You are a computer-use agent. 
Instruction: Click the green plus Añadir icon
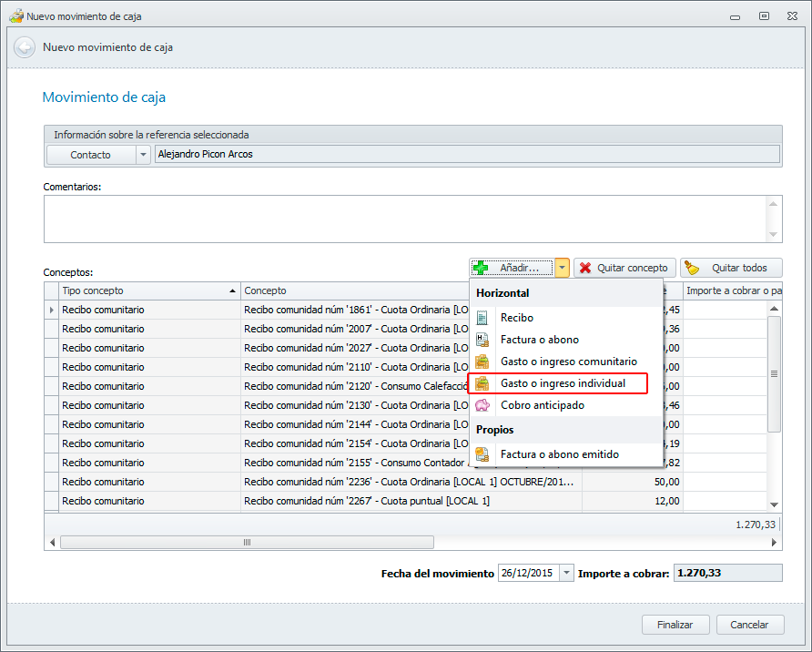point(481,268)
